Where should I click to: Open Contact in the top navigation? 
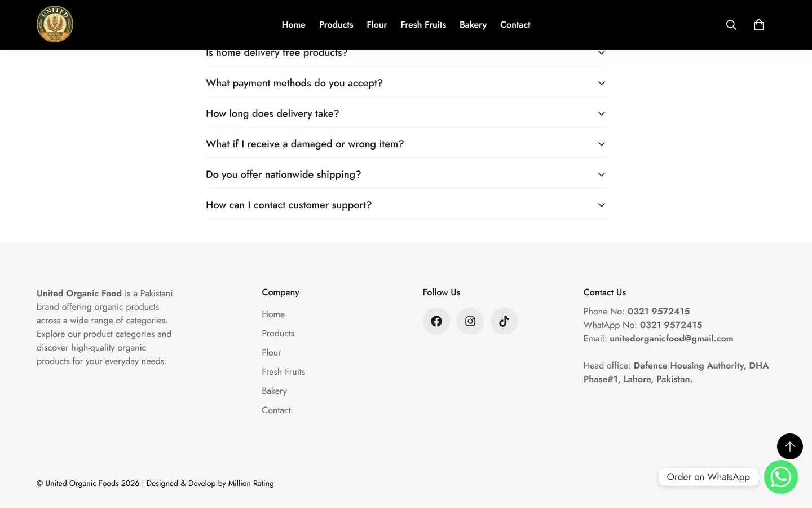point(515,25)
